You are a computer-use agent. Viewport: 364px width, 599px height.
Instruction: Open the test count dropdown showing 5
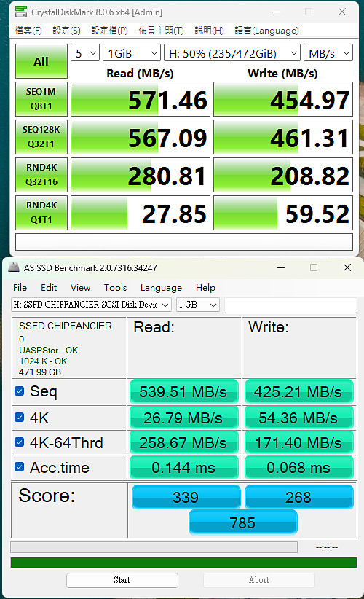pyautogui.click(x=85, y=53)
